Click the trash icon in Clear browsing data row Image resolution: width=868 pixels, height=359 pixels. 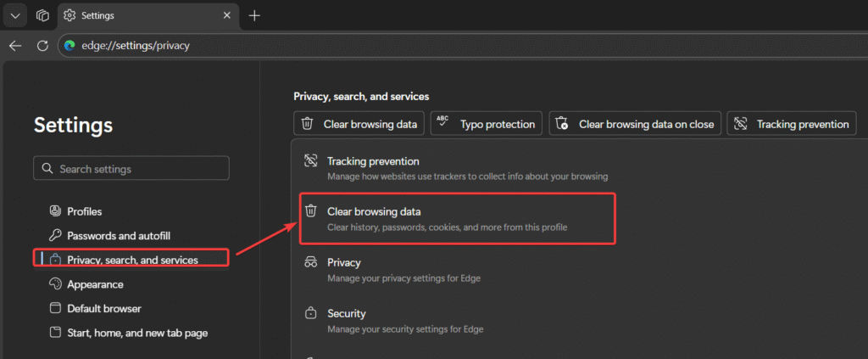[311, 211]
